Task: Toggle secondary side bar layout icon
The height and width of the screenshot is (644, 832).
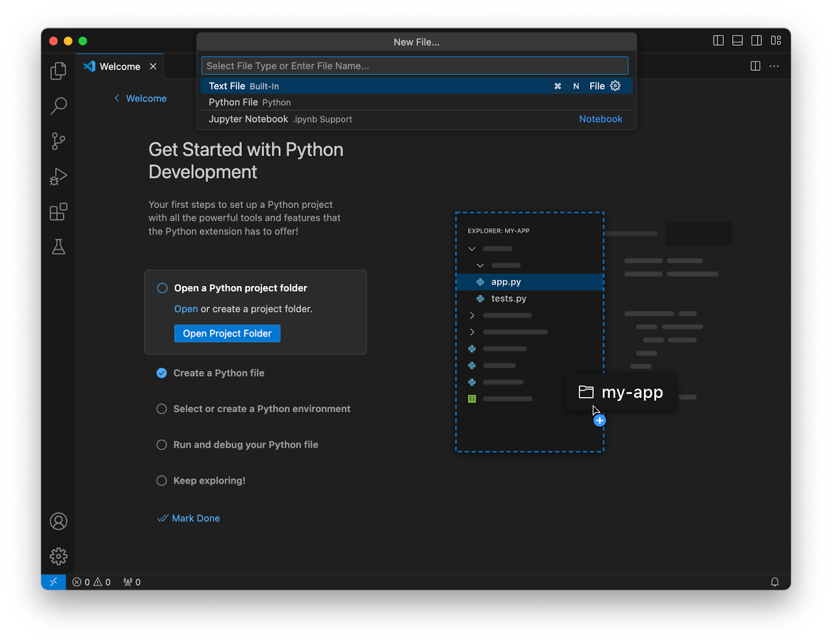Action: tap(757, 41)
